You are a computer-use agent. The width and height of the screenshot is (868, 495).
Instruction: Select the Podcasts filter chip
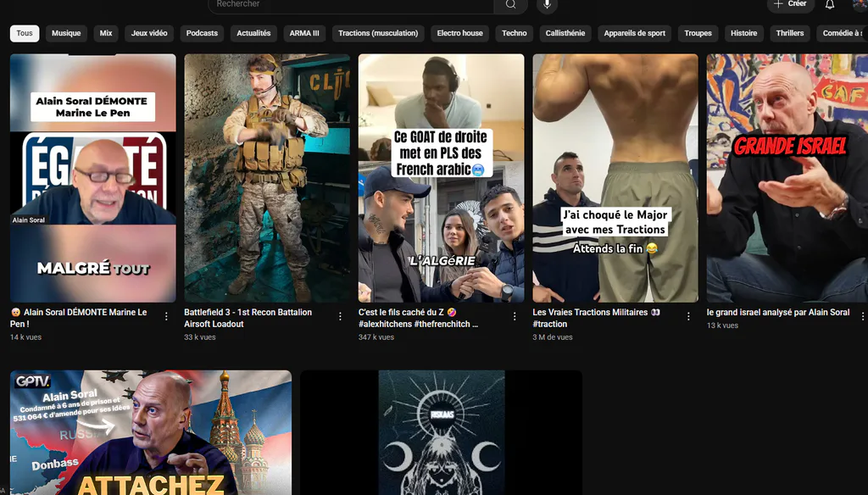(202, 33)
